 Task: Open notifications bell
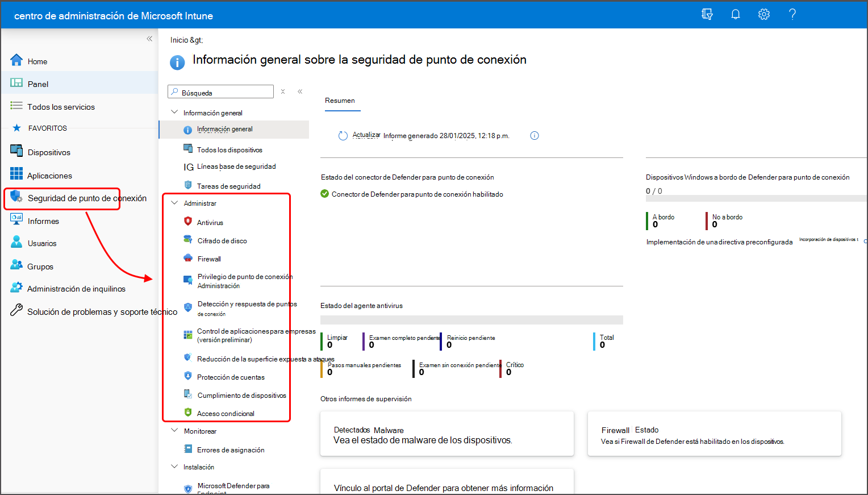[x=736, y=15]
